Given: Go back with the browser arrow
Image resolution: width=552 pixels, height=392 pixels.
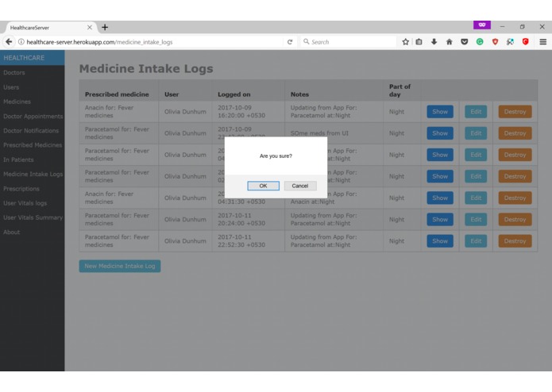Looking at the screenshot, I should pyautogui.click(x=9, y=42).
